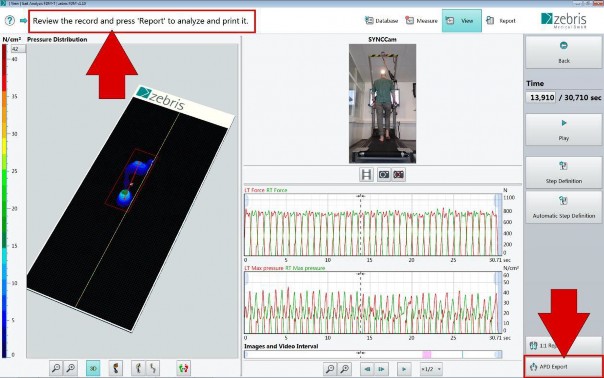Select the single foot pressure view icon
This screenshot has height=378, width=604.
116,368
